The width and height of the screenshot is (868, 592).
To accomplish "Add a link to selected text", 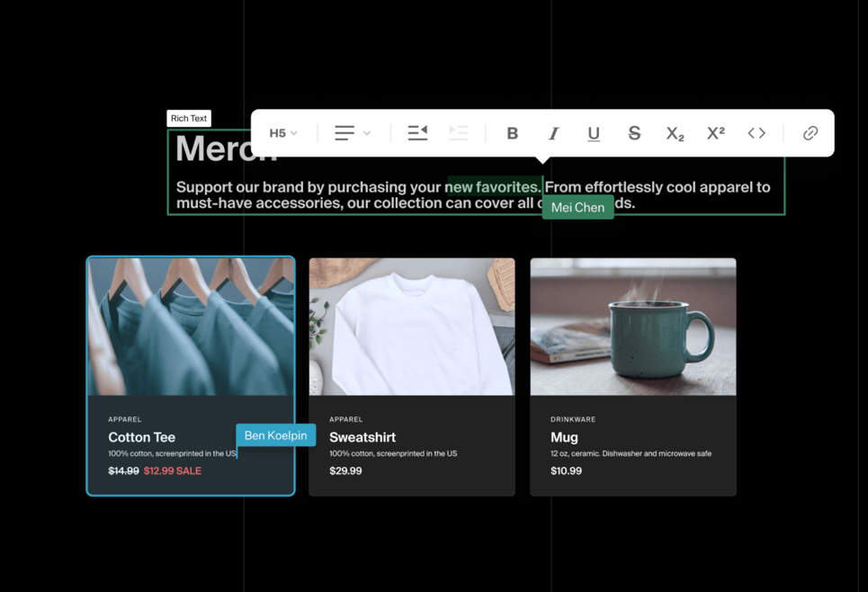I will [x=810, y=133].
